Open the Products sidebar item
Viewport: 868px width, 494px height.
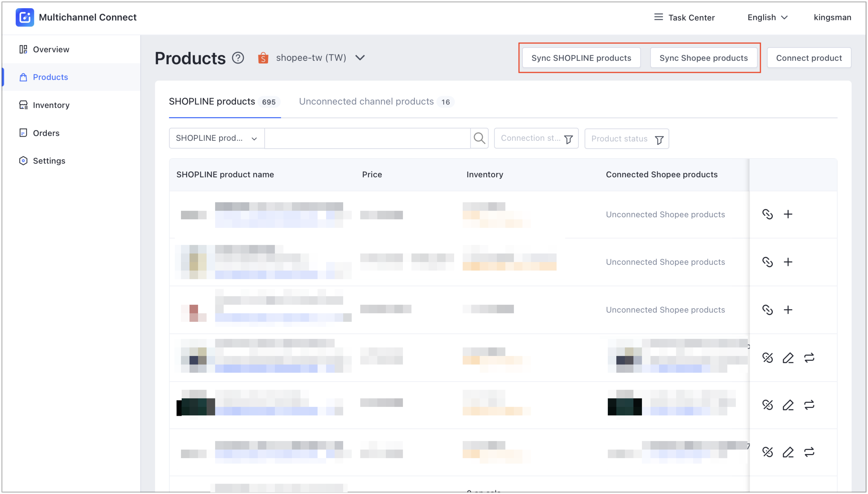[71, 77]
